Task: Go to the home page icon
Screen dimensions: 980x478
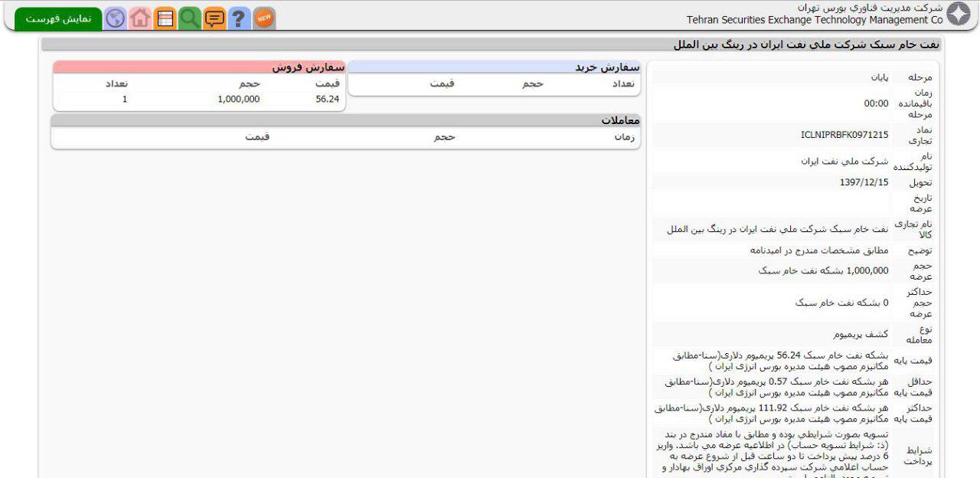Action: [140, 18]
